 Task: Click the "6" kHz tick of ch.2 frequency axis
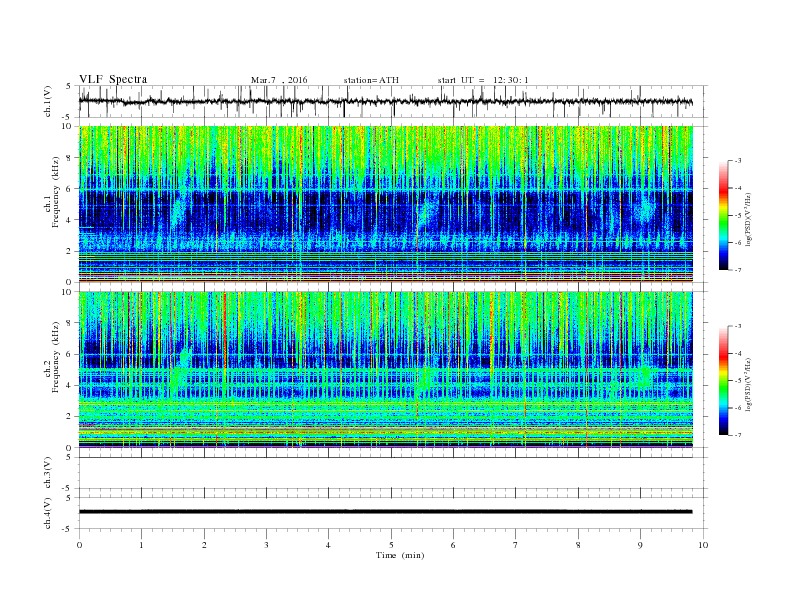click(70, 354)
